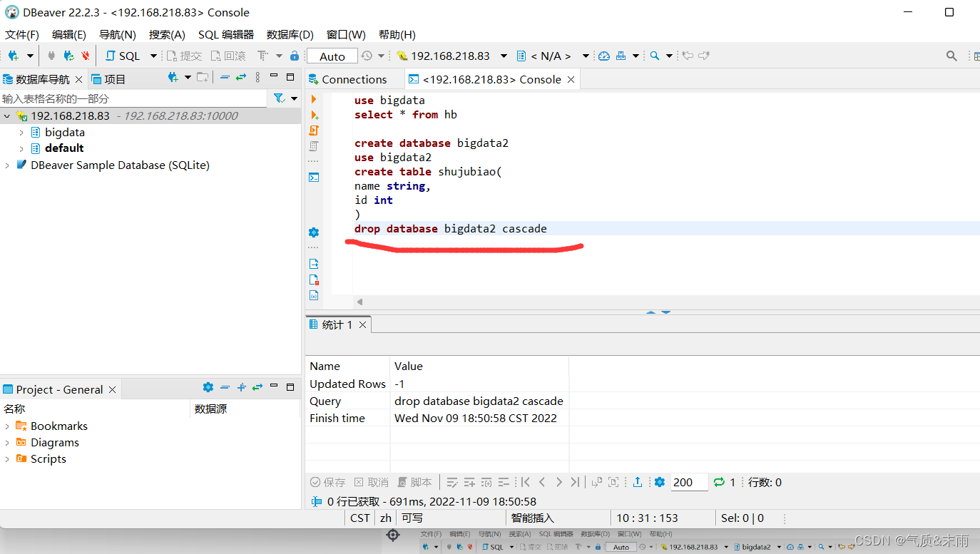Click the red Disconnect plug icon
The height and width of the screenshot is (554, 980).
coord(86,56)
